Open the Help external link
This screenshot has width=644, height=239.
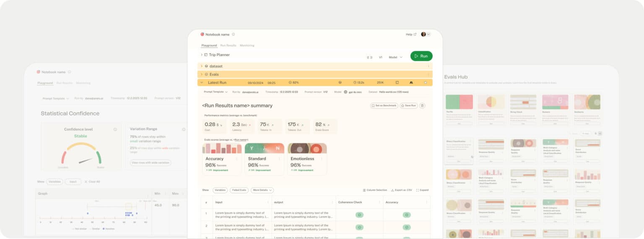click(x=411, y=34)
